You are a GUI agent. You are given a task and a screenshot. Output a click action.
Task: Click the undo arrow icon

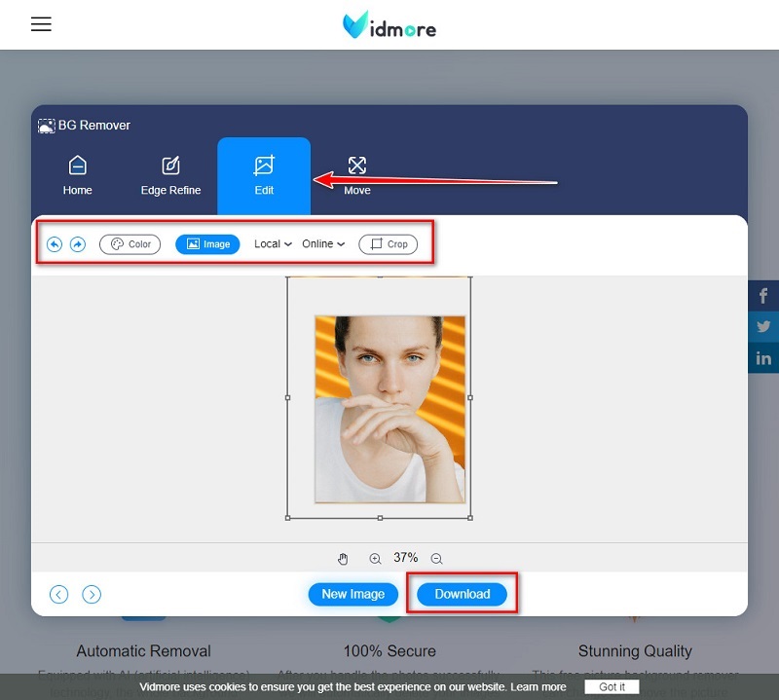tap(55, 244)
